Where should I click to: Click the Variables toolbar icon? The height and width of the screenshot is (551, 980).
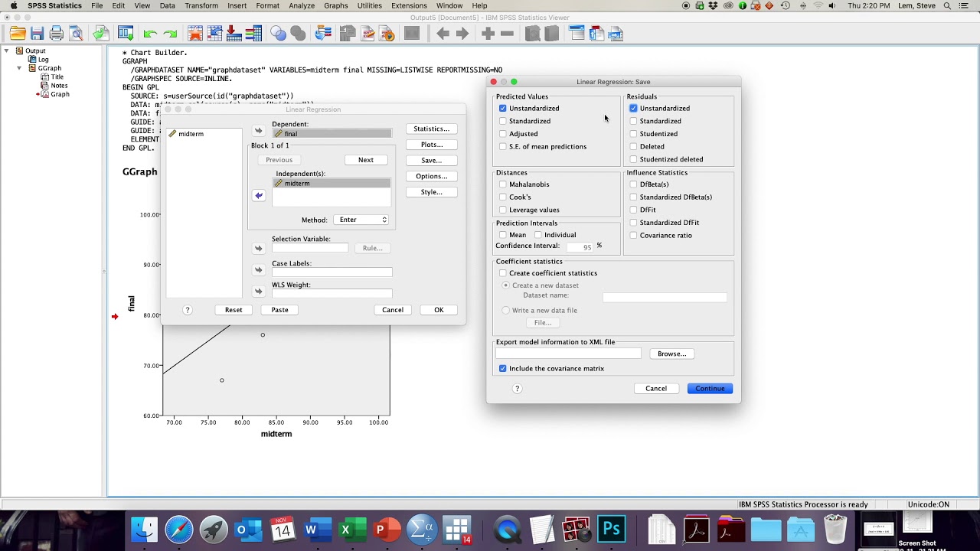coord(253,34)
